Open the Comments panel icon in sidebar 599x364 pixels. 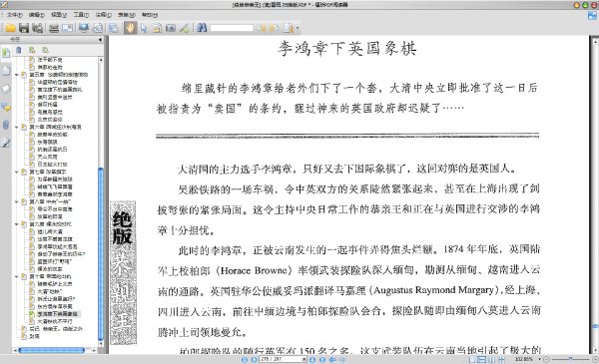click(x=6, y=107)
